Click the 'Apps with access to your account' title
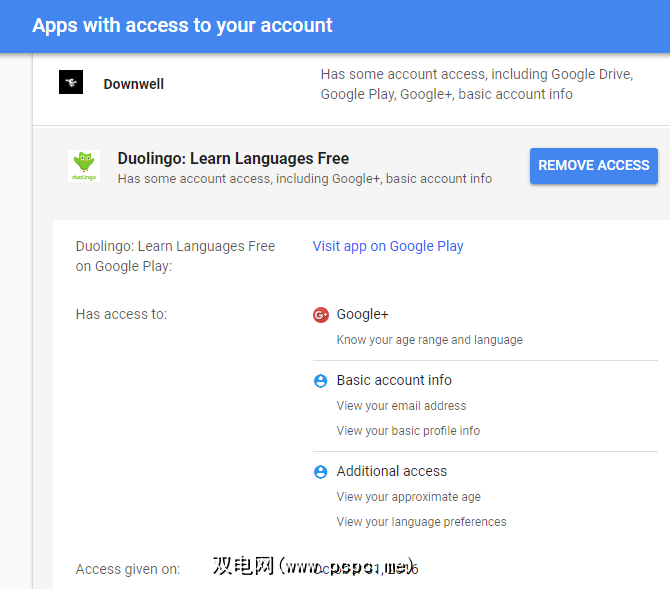Screen dimensions: 670x589 pos(182,25)
